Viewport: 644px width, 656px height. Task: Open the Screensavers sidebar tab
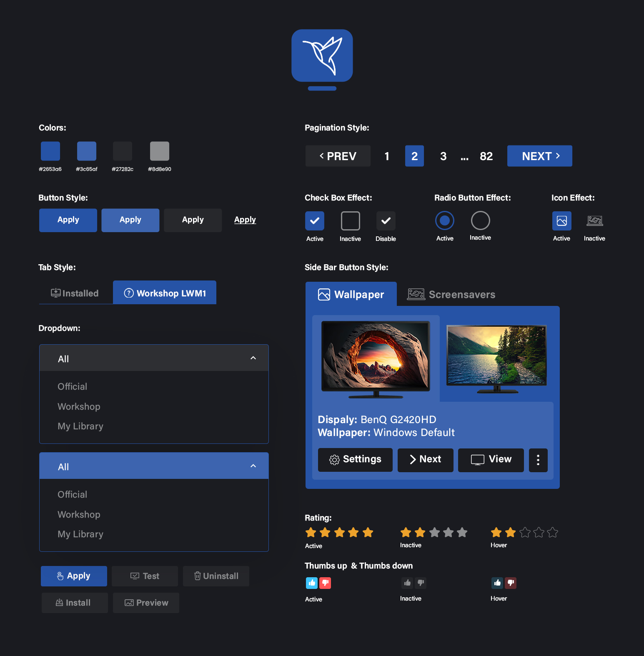452,294
